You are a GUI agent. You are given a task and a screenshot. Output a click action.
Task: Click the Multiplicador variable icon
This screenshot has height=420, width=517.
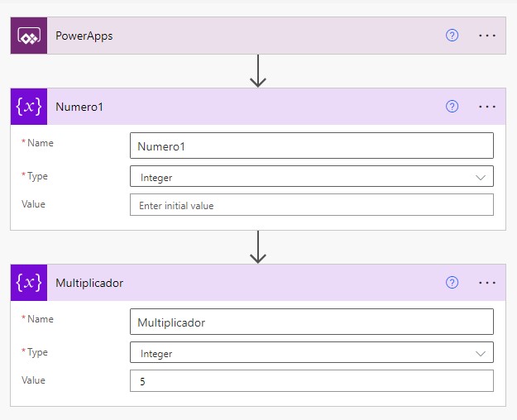29,283
